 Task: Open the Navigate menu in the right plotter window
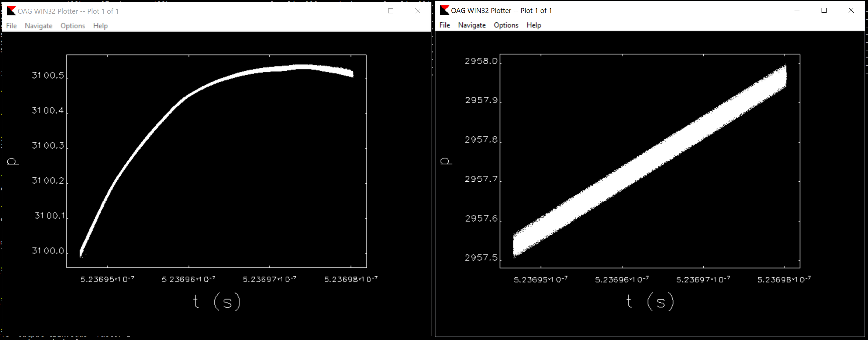[x=471, y=25]
